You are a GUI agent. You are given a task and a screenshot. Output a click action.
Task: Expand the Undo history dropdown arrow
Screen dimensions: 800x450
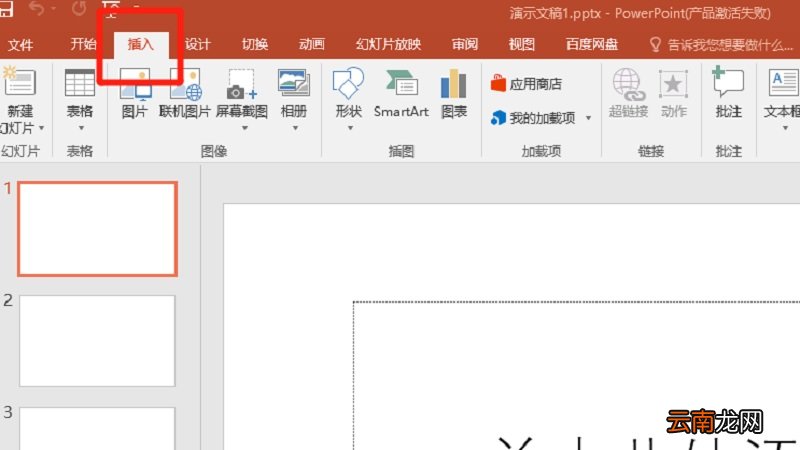point(53,8)
